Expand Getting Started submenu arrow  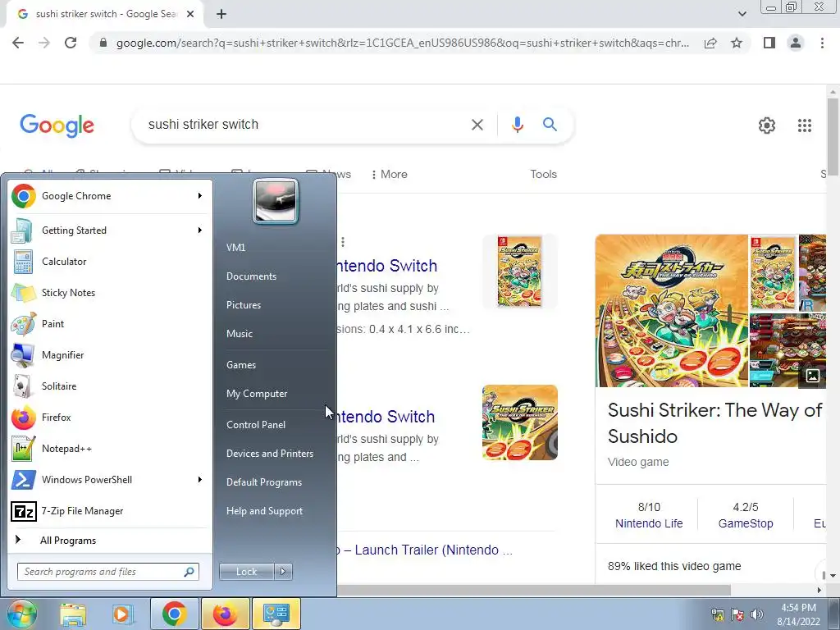(x=200, y=231)
